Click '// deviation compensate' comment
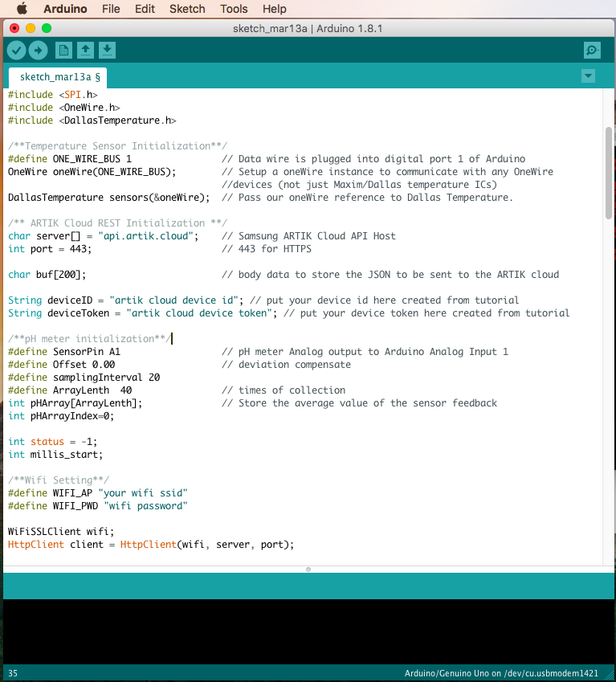 tap(286, 365)
